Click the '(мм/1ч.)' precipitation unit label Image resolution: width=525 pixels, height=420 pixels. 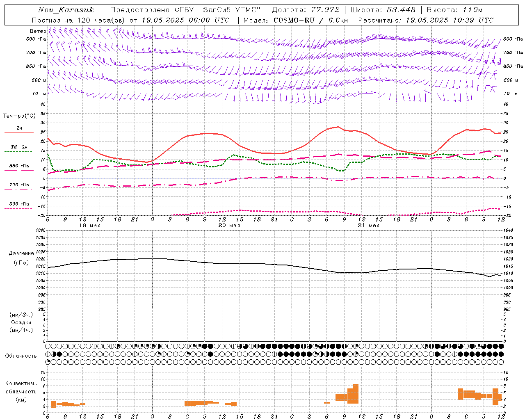coord(21,330)
